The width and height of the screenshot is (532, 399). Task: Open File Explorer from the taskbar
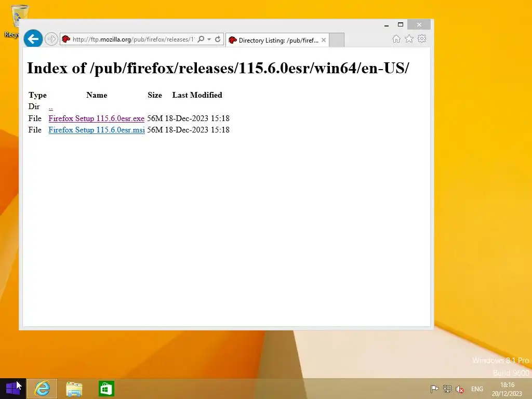(74, 389)
